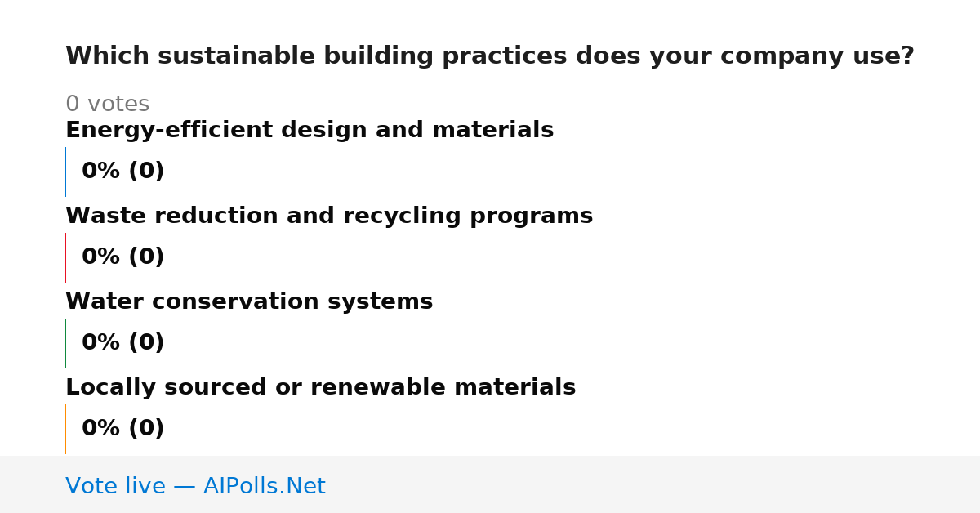Select the Water conservation systems option
This screenshot has width=980, height=513.
249,302
